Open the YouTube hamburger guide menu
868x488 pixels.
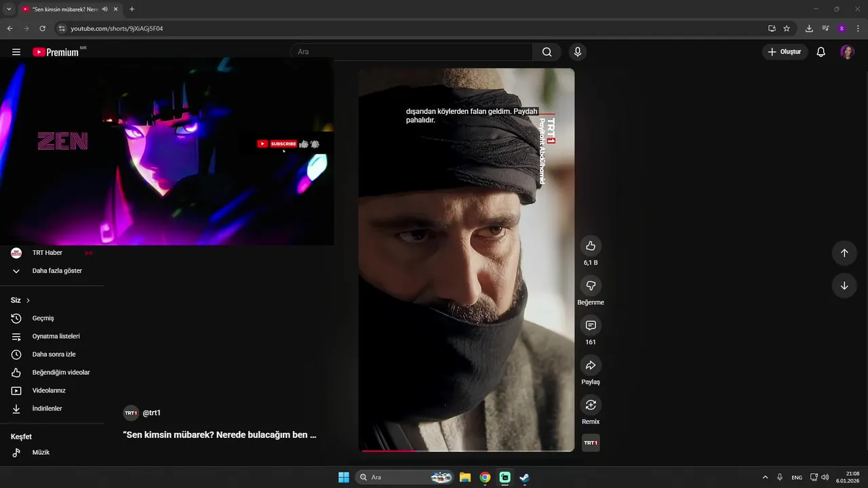tap(16, 52)
